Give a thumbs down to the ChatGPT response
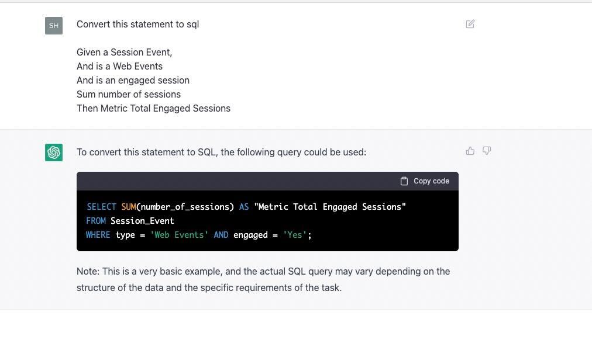Image resolution: width=592 pixels, height=364 pixels. [487, 151]
